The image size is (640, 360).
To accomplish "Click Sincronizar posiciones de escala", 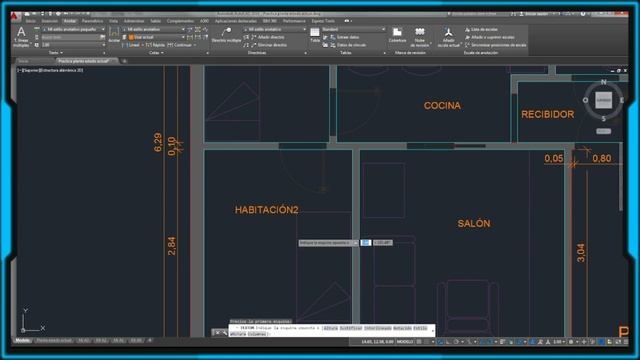I will 496,45.
